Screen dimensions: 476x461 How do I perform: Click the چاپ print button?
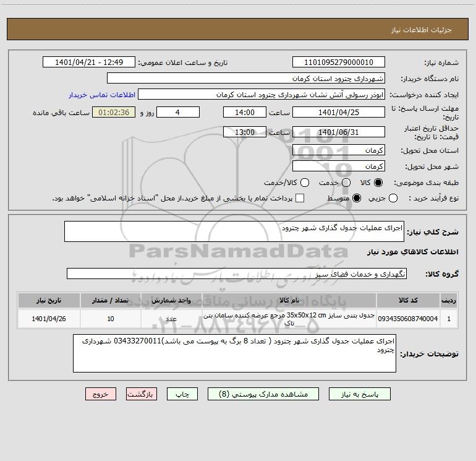pos(182,394)
